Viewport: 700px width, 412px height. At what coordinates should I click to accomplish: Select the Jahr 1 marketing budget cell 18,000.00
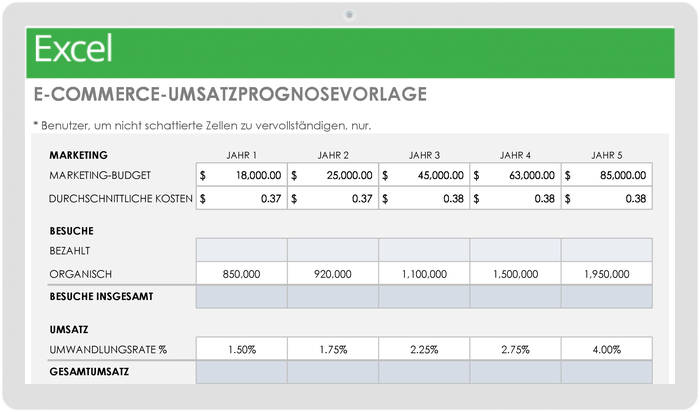point(242,175)
